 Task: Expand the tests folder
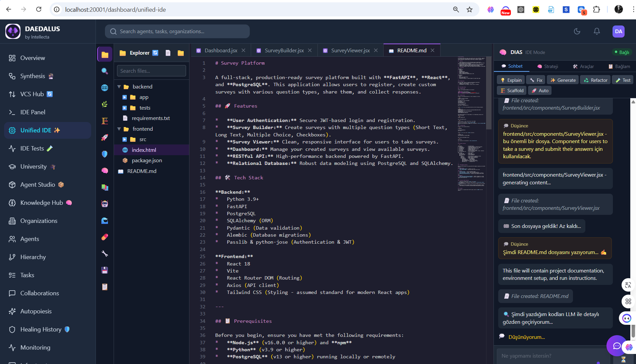(x=124, y=108)
